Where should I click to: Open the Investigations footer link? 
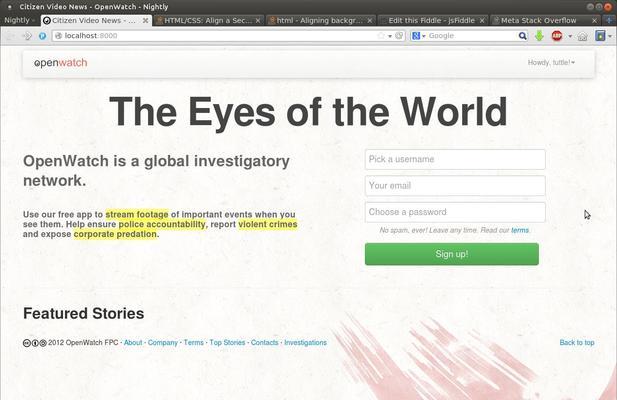pos(305,343)
